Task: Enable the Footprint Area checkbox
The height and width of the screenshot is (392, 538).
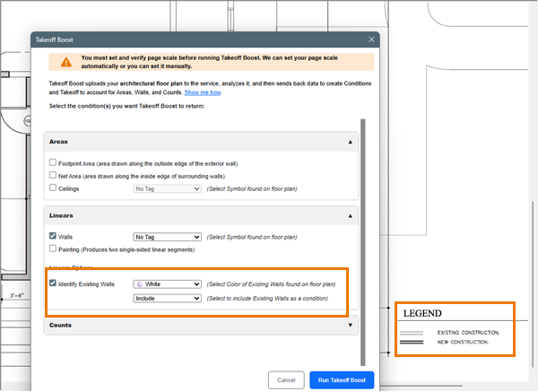Action: point(53,162)
